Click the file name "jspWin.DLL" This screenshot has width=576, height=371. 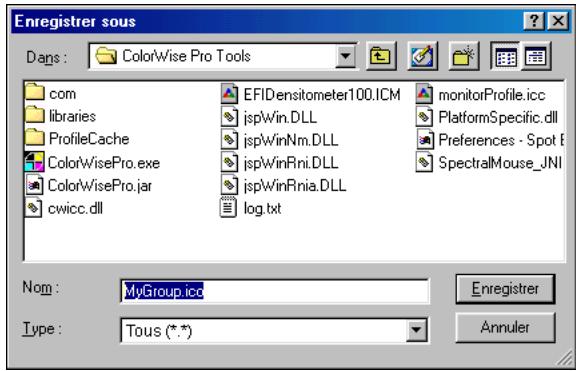(280, 118)
